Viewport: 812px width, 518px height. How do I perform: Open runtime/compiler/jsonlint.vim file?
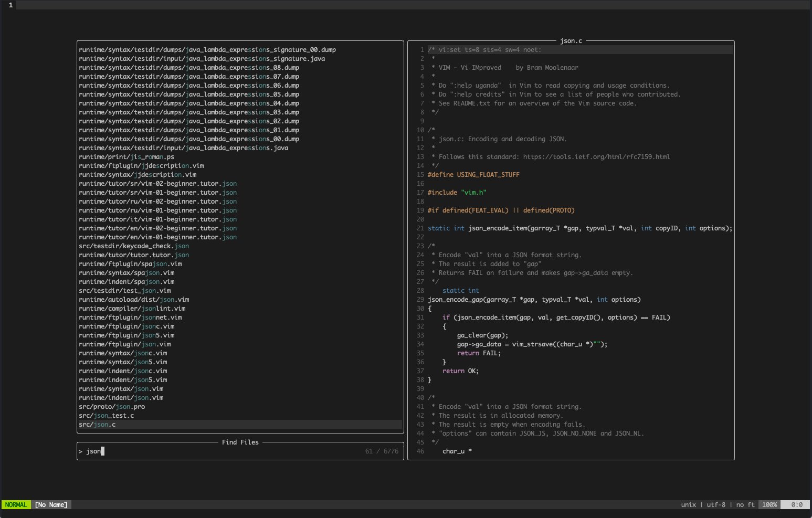coord(131,308)
